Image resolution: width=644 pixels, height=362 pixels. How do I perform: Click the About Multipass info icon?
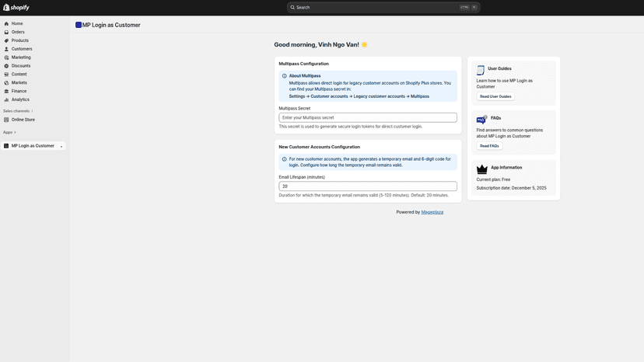(284, 76)
